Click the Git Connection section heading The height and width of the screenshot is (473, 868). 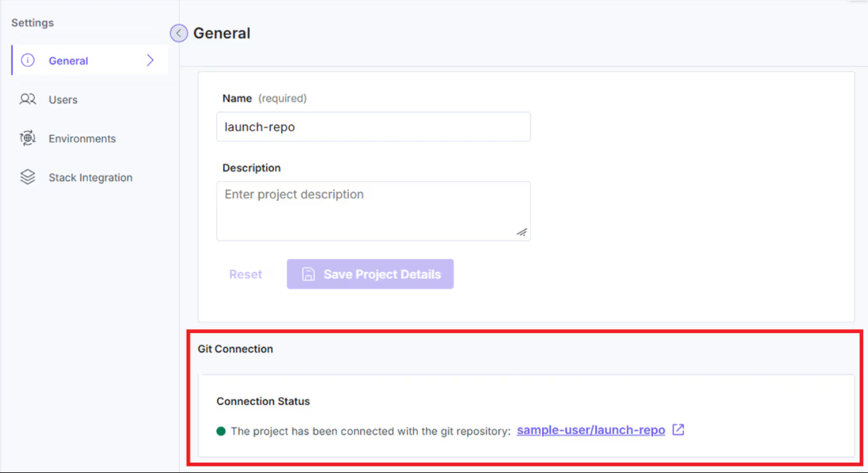235,349
